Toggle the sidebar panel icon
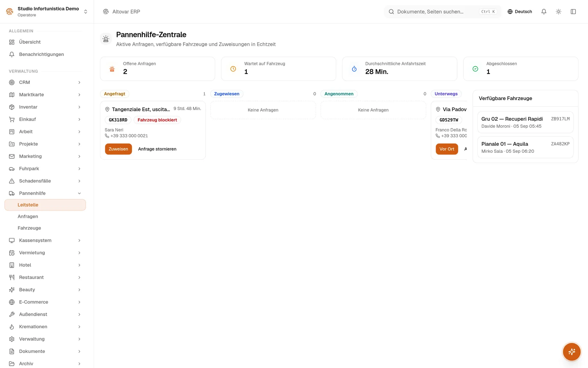 573,12
